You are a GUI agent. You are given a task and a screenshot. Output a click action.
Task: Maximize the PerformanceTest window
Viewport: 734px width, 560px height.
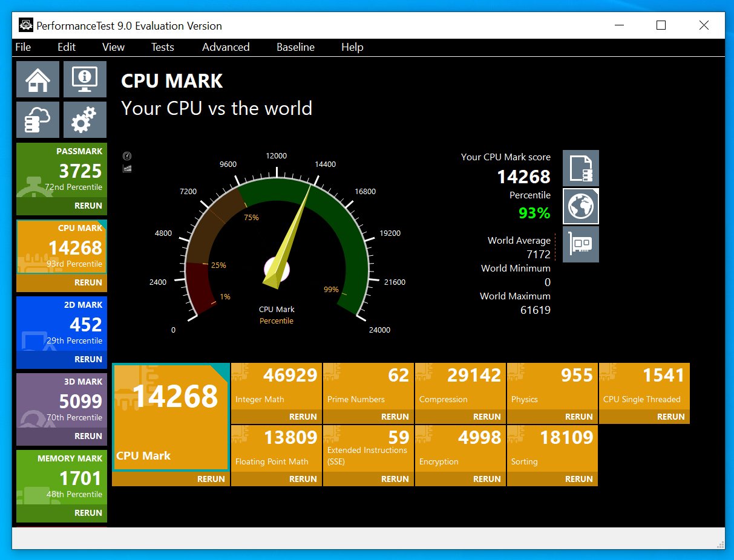(661, 25)
